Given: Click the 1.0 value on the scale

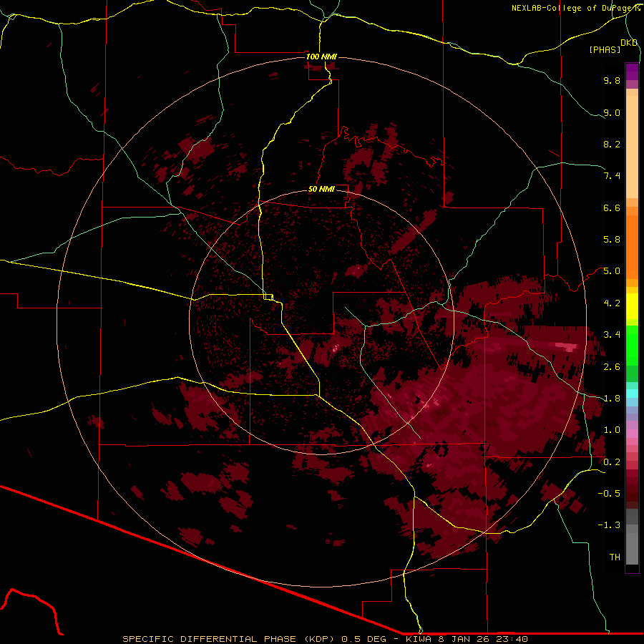Looking at the screenshot, I should pyautogui.click(x=612, y=430).
